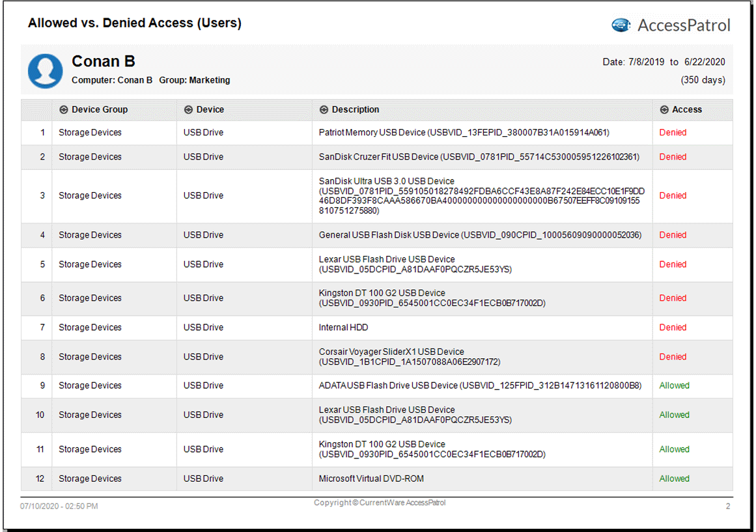
Task: Select the Patriot Memory USB Device description
Action: click(464, 132)
